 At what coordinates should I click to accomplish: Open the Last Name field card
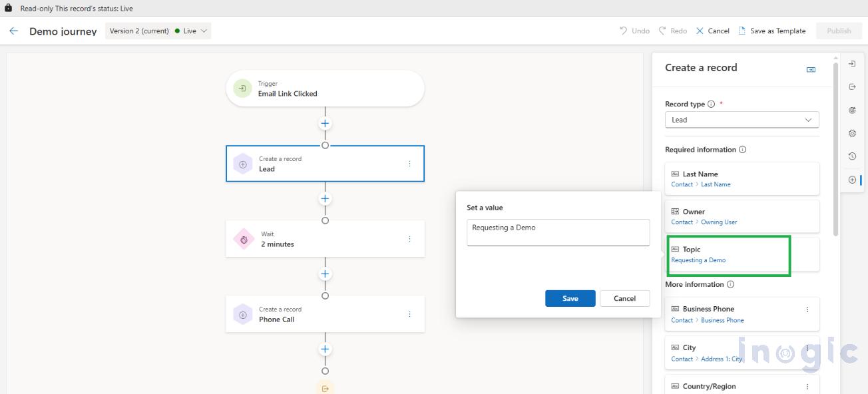tap(742, 178)
